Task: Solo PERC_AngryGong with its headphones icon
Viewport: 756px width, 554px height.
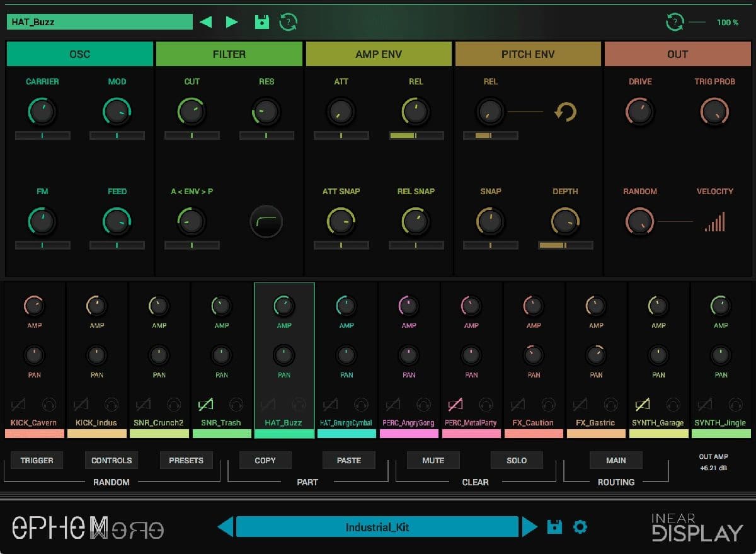Action: coord(423,404)
